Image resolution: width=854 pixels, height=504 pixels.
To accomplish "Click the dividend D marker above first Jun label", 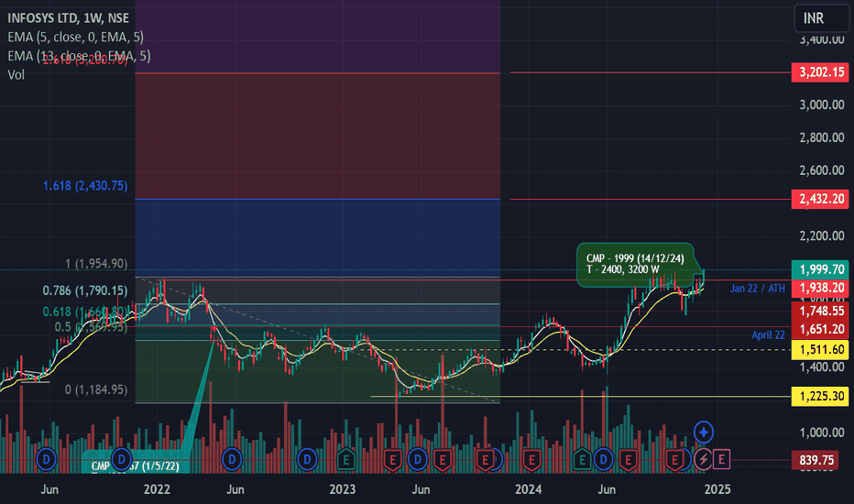I will tap(47, 460).
